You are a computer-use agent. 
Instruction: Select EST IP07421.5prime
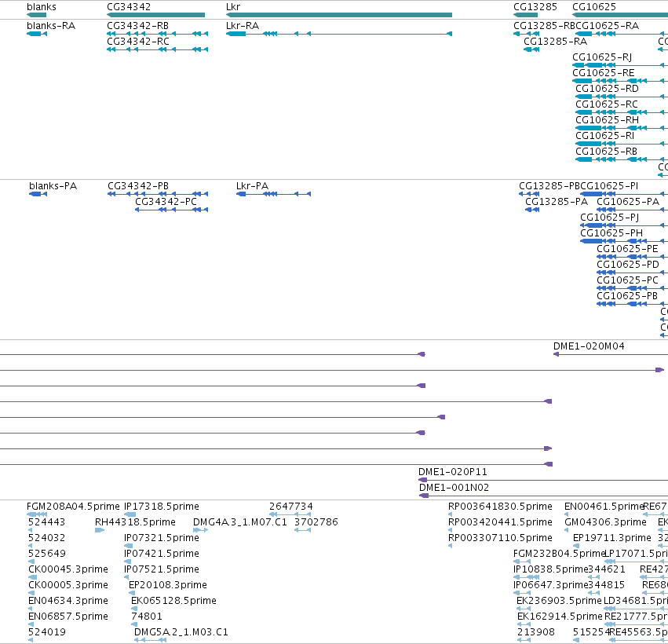[162, 554]
